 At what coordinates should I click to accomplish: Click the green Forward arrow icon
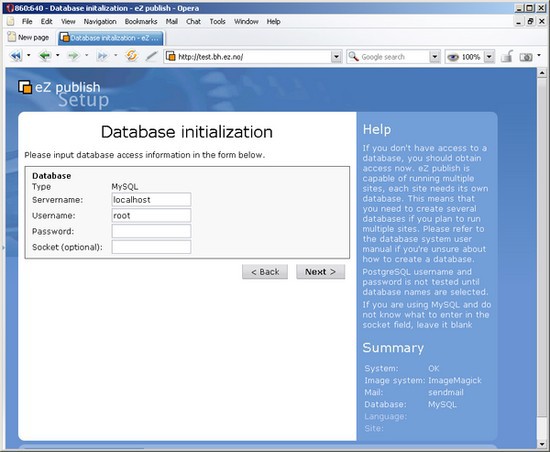(x=73, y=56)
